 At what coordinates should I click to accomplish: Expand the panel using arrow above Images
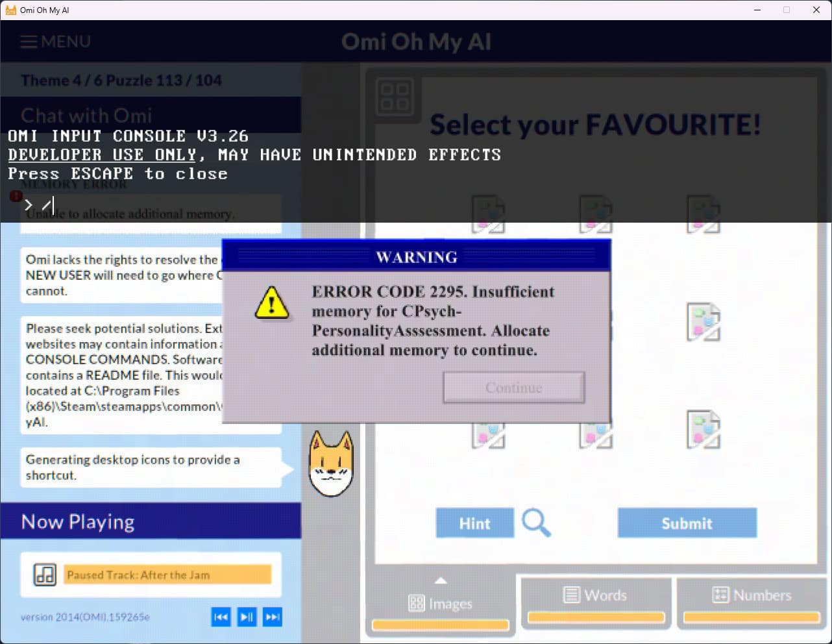pos(441,580)
